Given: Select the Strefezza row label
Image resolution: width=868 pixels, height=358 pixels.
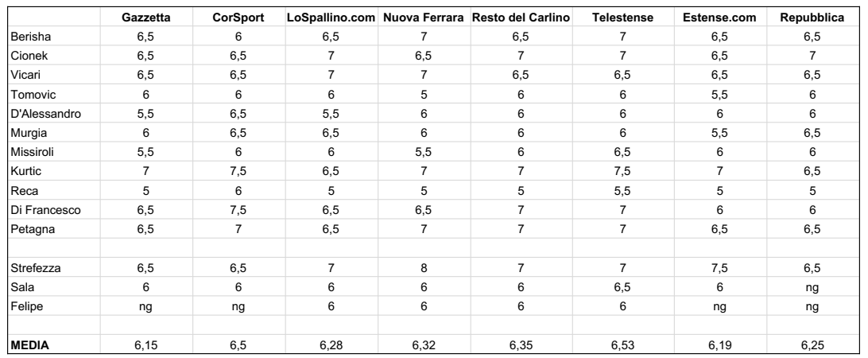Looking at the screenshot, I should [x=36, y=268].
